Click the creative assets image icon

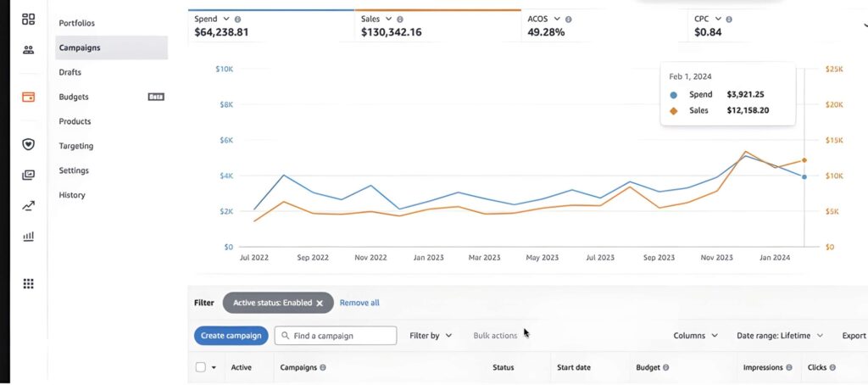pos(28,175)
